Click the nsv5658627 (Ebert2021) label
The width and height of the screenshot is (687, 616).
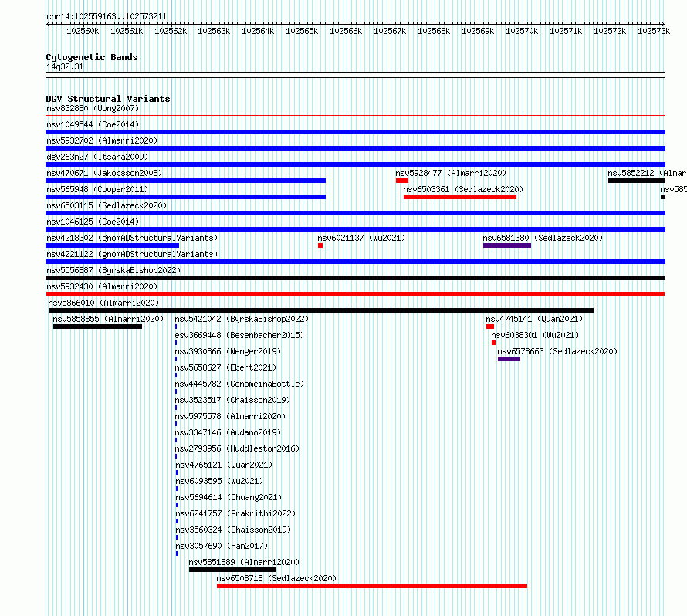[225, 367]
